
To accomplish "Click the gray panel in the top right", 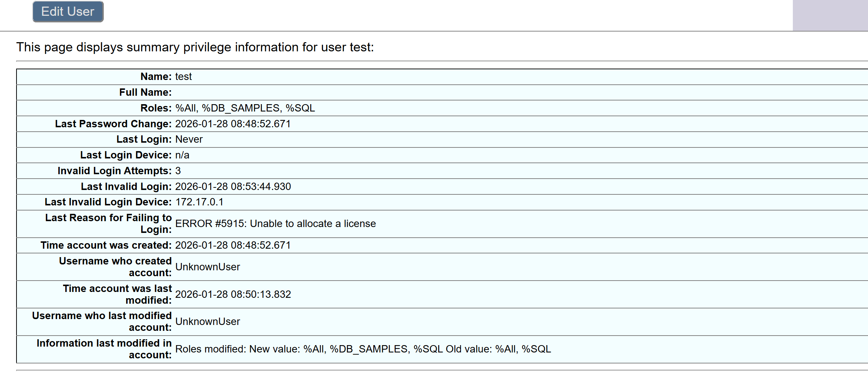I will pos(830,15).
